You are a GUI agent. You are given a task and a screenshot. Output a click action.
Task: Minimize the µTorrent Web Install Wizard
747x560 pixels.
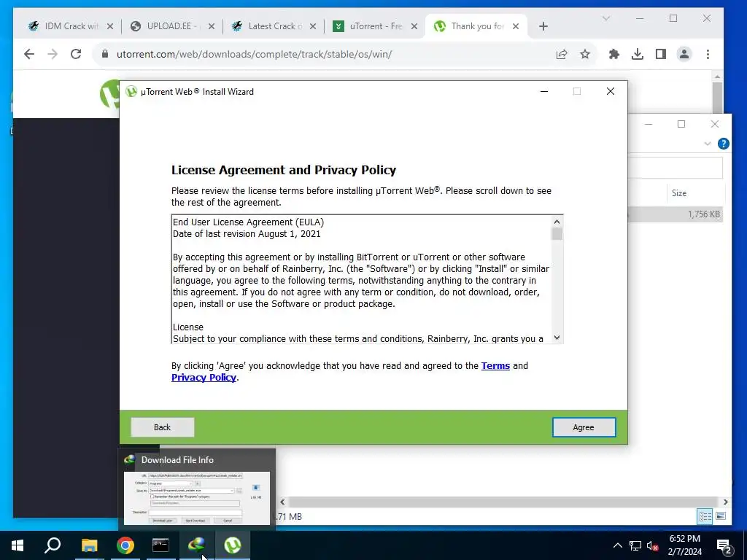click(544, 91)
